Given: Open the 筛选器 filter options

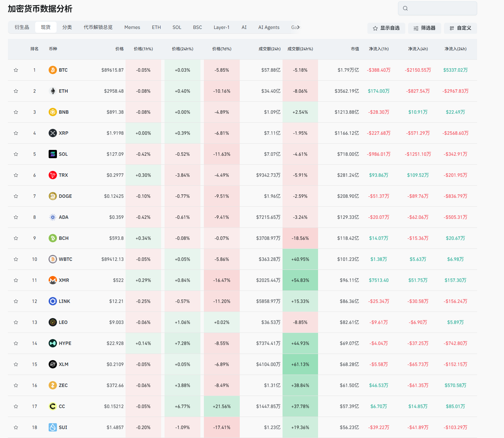Looking at the screenshot, I should (424, 28).
